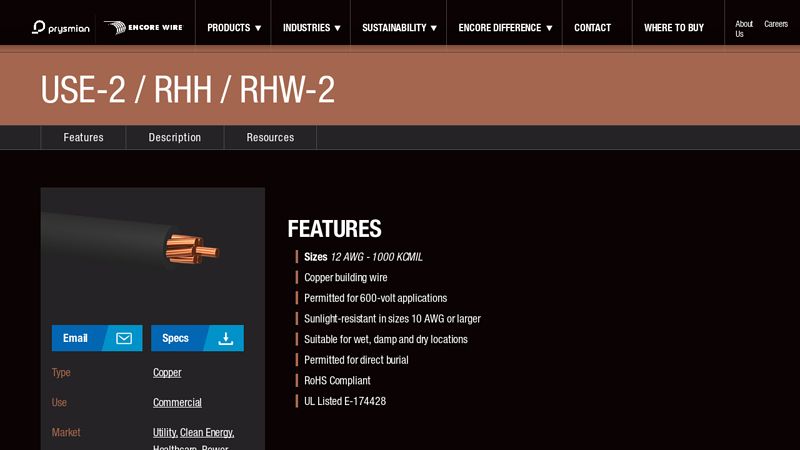This screenshot has height=450, width=800.
Task: Expand the Encore Difference dropdown arrow
Action: point(549,28)
